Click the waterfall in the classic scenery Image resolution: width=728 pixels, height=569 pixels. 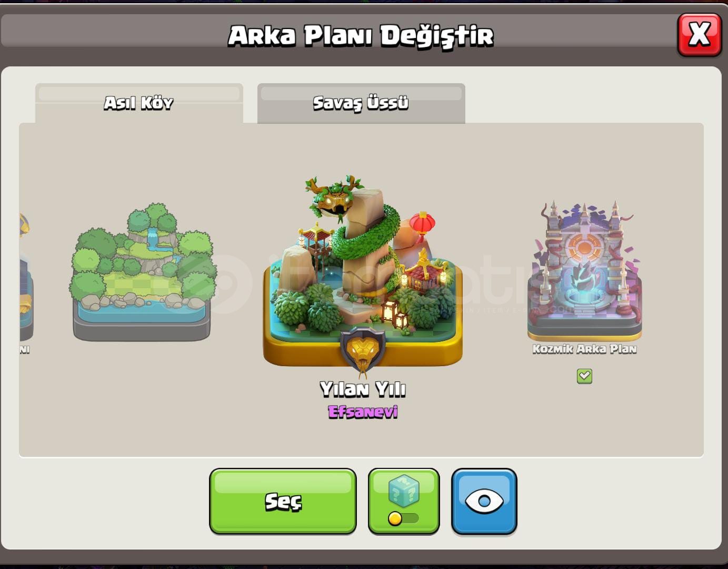(x=152, y=239)
